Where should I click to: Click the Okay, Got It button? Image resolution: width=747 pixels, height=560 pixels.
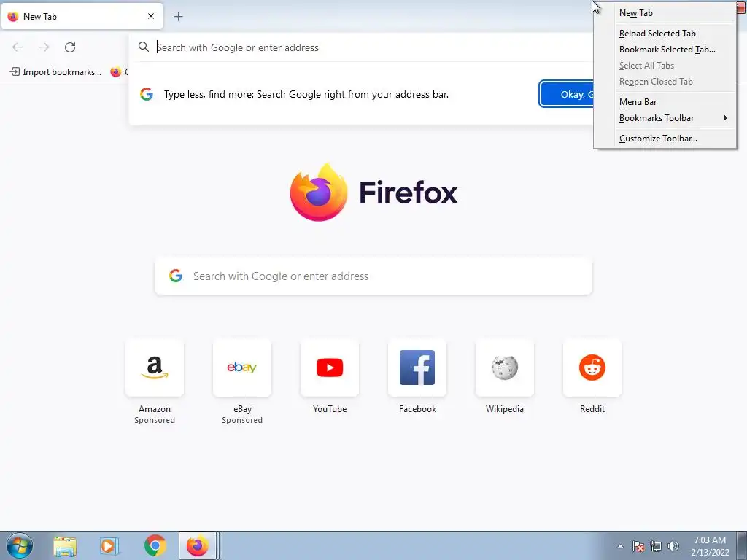(x=567, y=94)
